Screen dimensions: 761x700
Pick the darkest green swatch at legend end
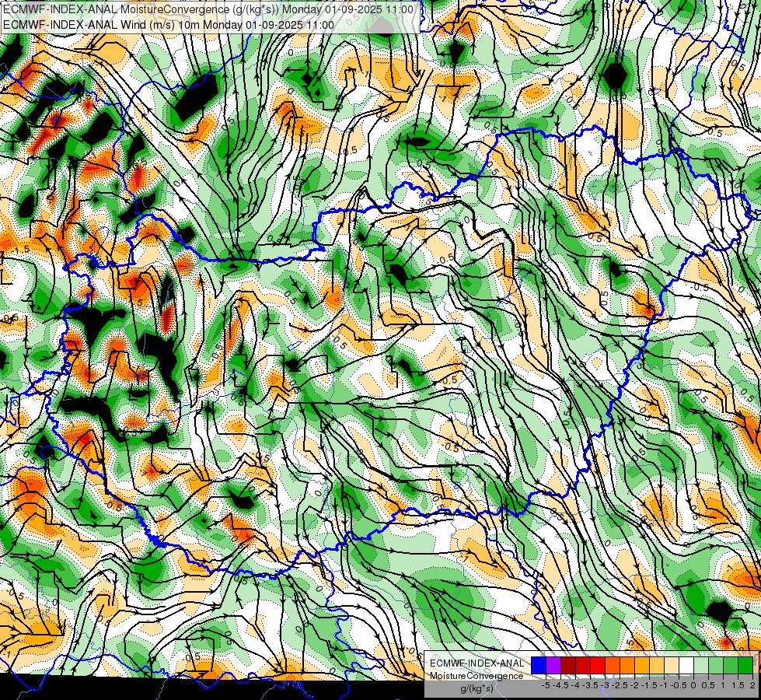pos(745,665)
